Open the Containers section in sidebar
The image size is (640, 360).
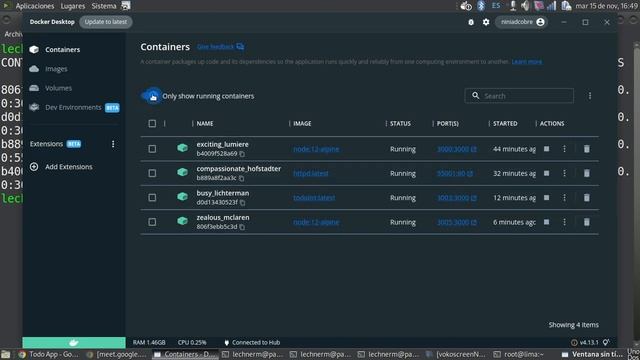55,49
